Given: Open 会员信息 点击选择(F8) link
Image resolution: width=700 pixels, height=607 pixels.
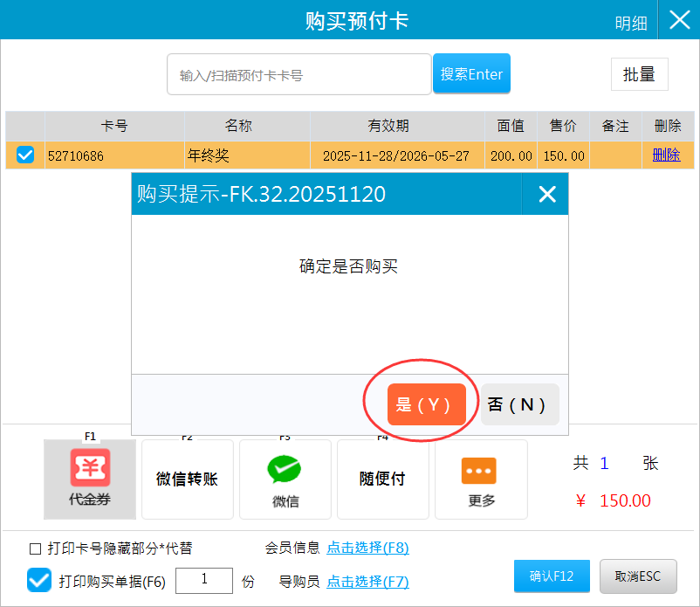Looking at the screenshot, I should (367, 548).
